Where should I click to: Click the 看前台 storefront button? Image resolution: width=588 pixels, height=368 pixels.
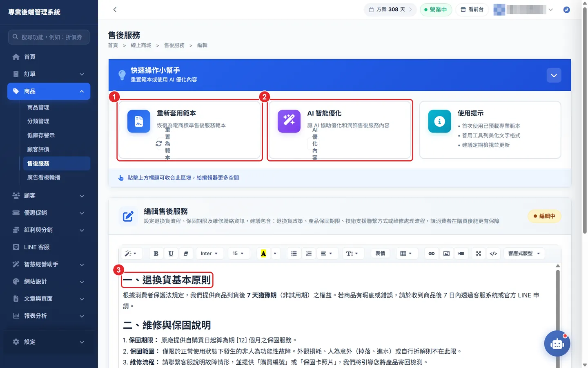click(x=472, y=9)
